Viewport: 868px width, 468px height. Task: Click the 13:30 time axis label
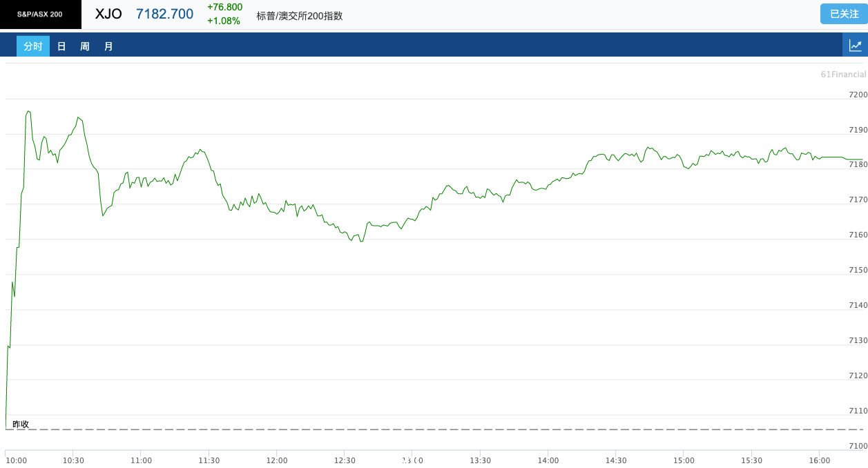[x=480, y=460]
